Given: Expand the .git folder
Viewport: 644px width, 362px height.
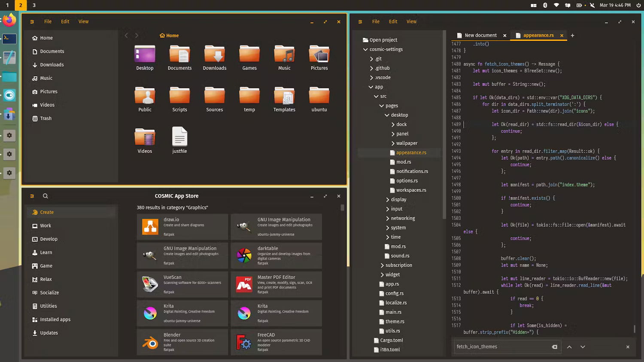Looking at the screenshot, I should click(371, 59).
